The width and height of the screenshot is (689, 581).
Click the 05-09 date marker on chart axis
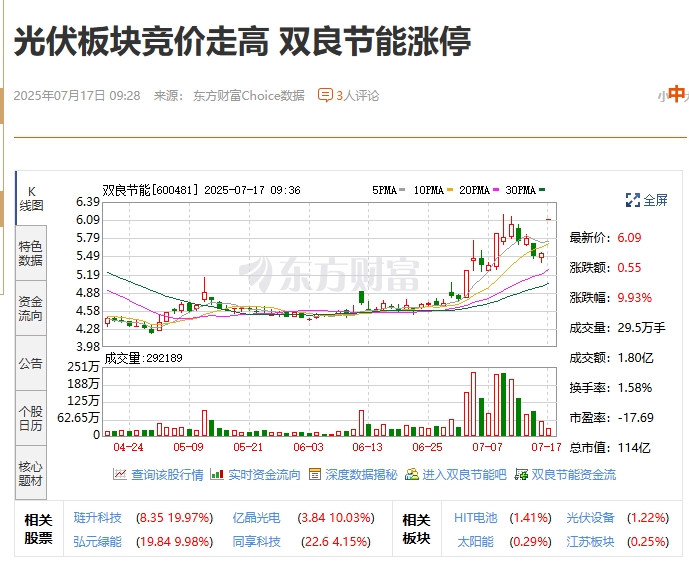point(189,447)
